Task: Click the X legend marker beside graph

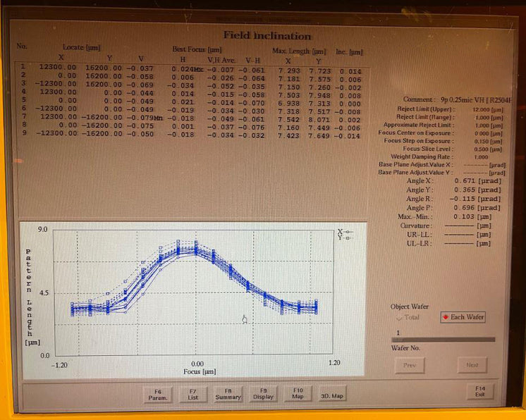Action: pyautogui.click(x=344, y=231)
